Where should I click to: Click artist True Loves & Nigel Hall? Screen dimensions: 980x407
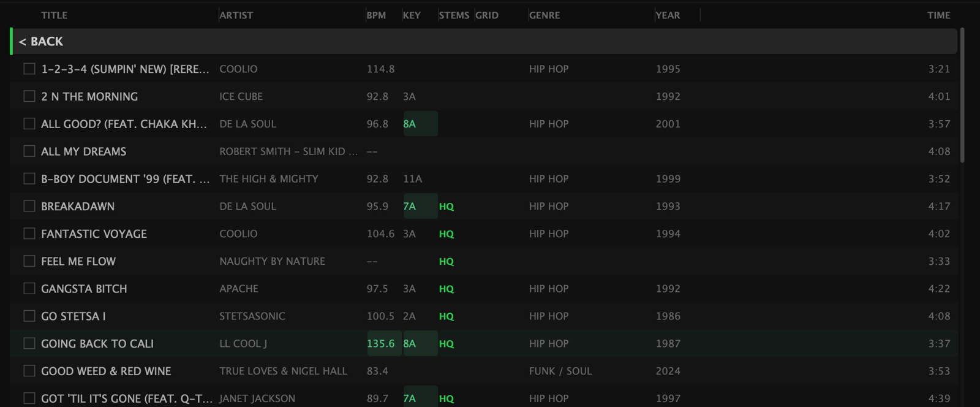click(x=284, y=371)
